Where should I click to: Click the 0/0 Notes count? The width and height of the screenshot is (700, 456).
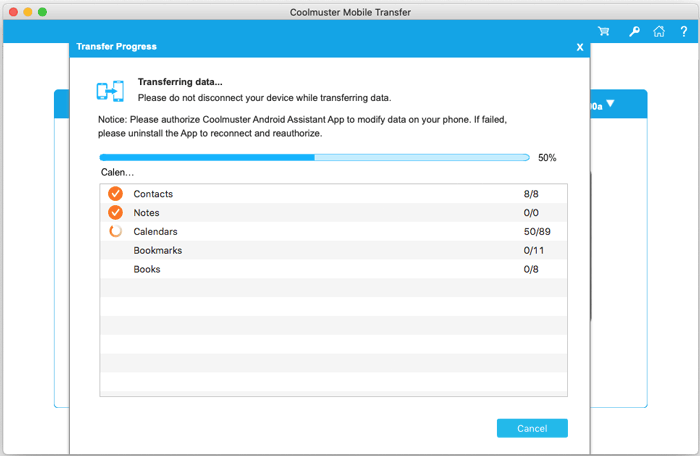point(531,213)
